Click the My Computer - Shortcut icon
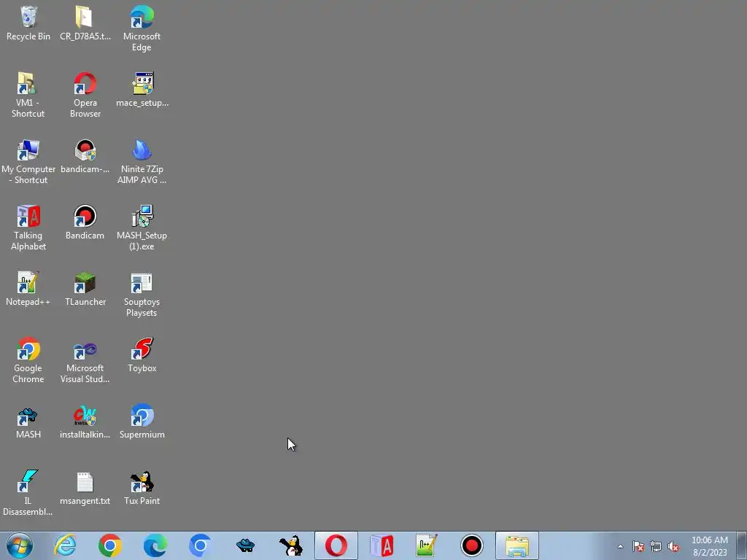Screen dimensions: 747x560 28,161
